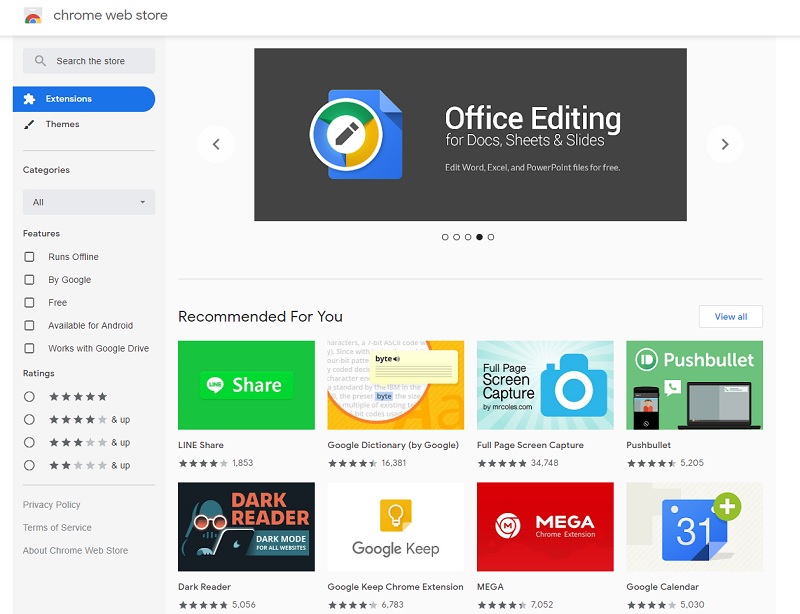Image resolution: width=800 pixels, height=614 pixels.
Task: Click 'Full Page Screen Capture' title text
Action: click(530, 445)
